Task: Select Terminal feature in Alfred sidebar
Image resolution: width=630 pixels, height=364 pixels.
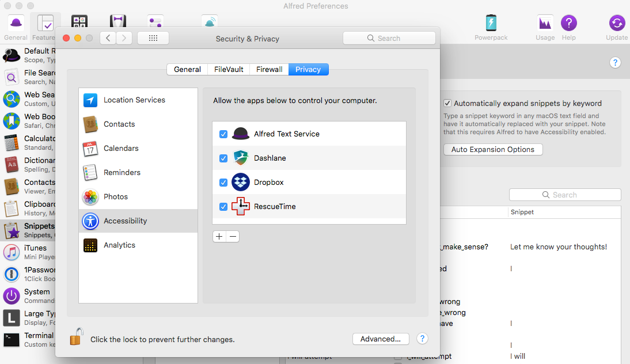Action: pos(28,339)
